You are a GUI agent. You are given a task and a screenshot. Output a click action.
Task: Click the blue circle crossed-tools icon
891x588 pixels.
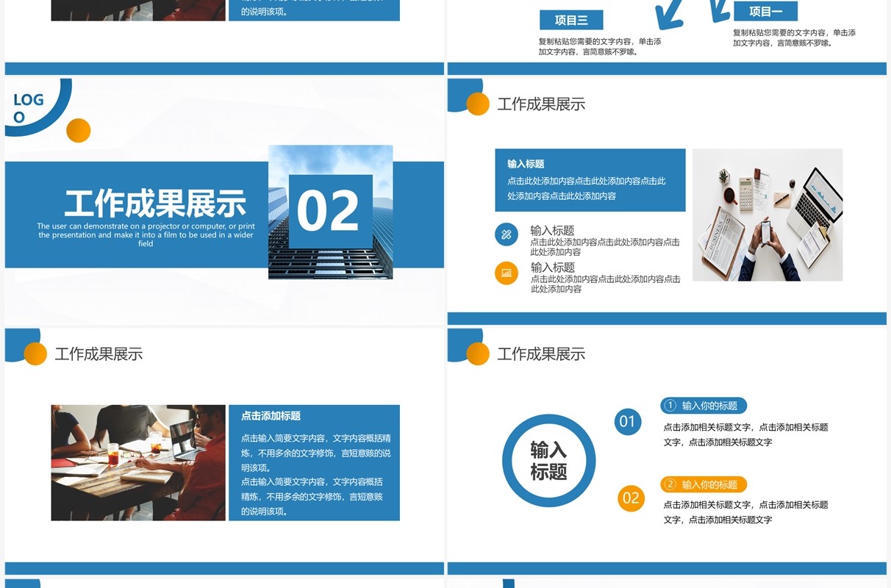pos(507,234)
